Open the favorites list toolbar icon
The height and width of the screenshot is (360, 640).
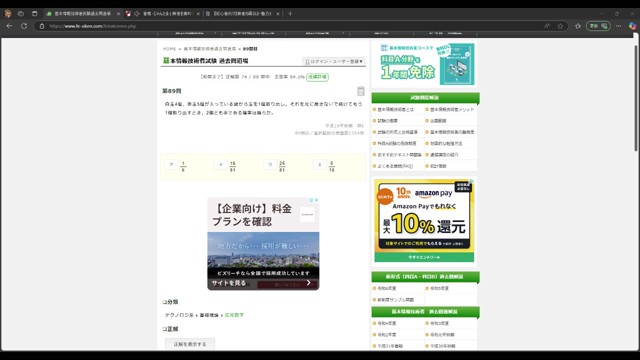[x=578, y=26]
